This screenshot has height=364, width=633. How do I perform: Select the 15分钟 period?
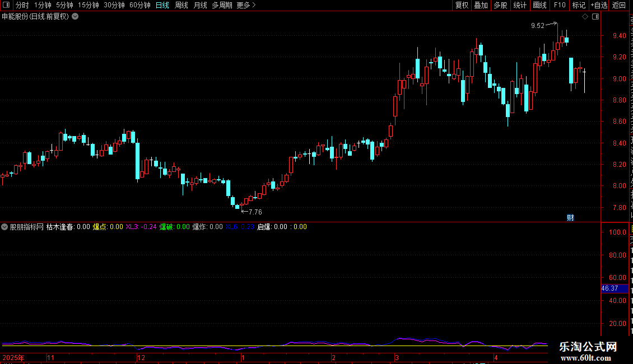(x=89, y=5)
